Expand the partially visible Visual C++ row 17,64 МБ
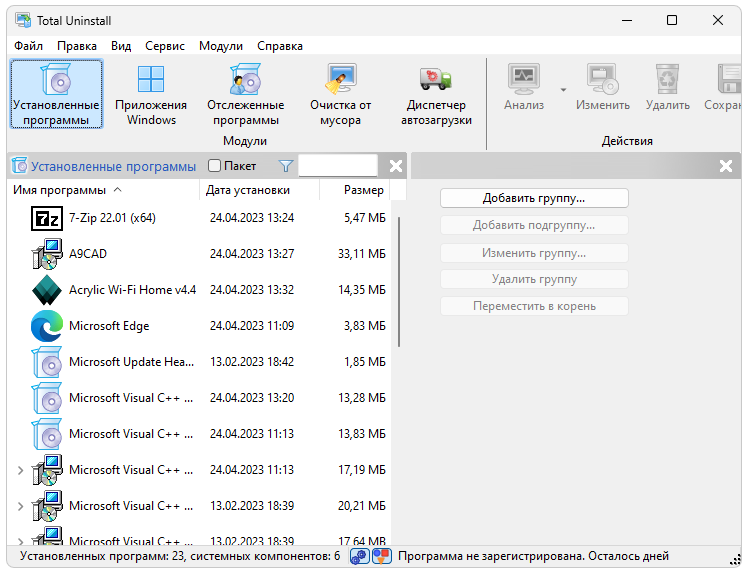 pyautogui.click(x=20, y=541)
